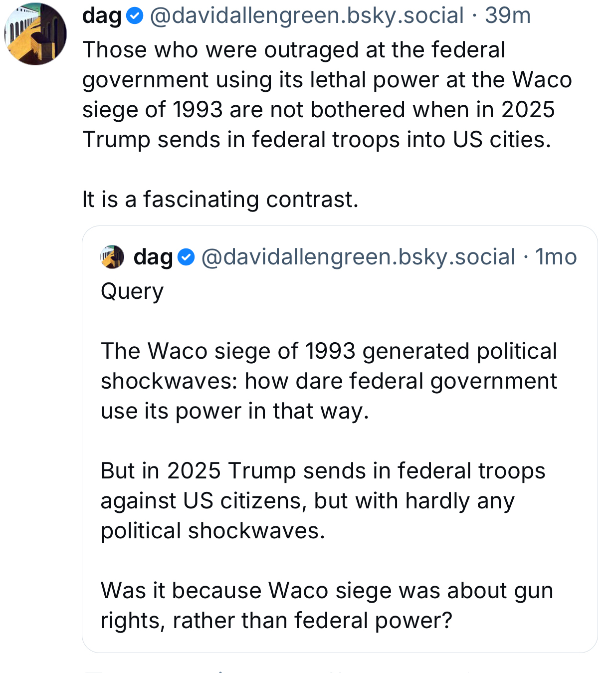The width and height of the screenshot is (616, 673).
Task: Click "rights, rather than federal power?" line
Action: [276, 621]
